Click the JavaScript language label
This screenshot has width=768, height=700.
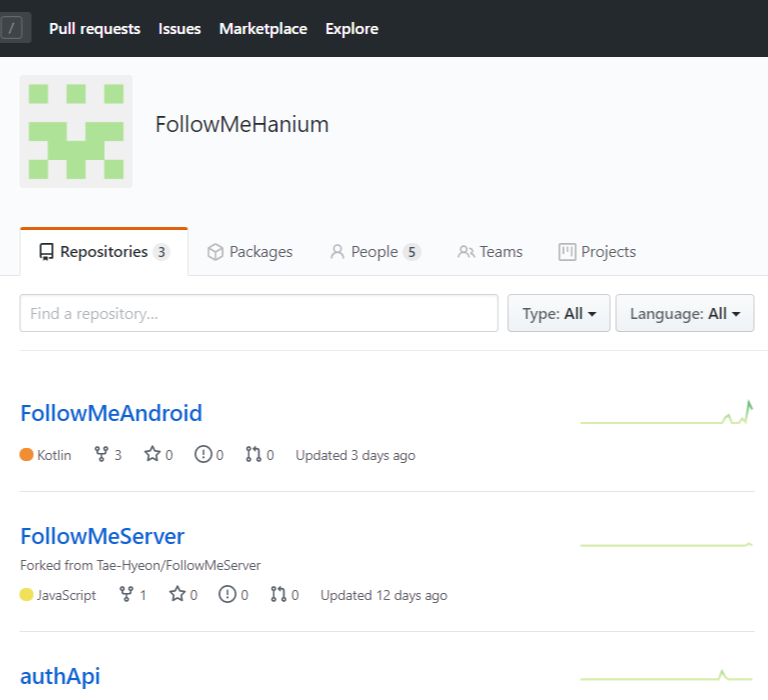coord(67,595)
